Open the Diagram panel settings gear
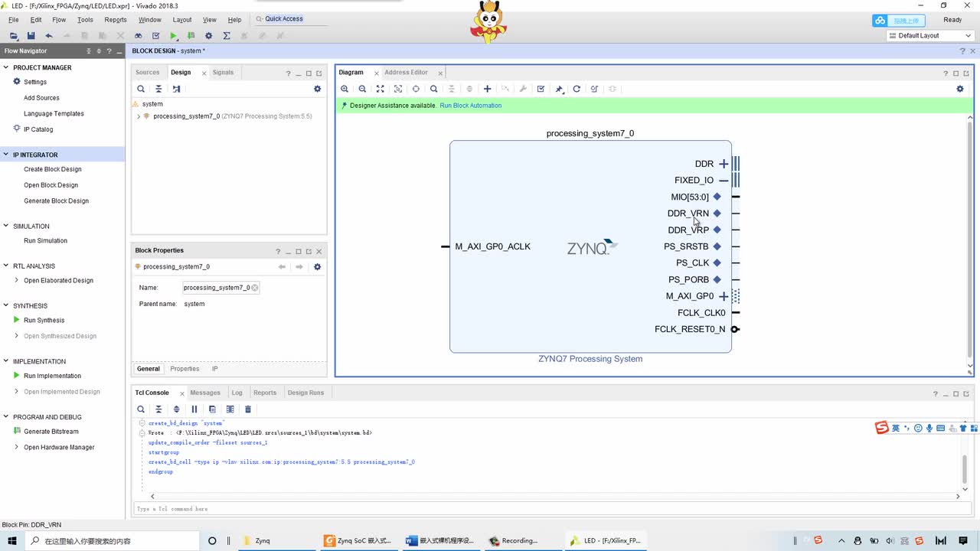Screen dimensions: 980x551 [960, 89]
